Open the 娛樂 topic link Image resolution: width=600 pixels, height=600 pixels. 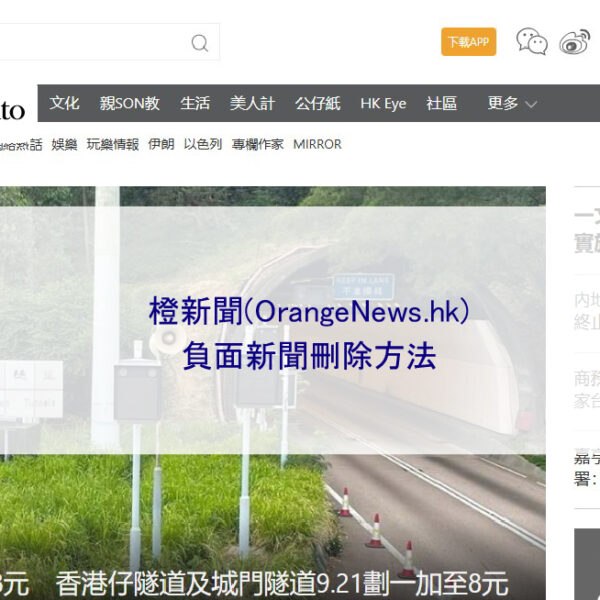64,144
